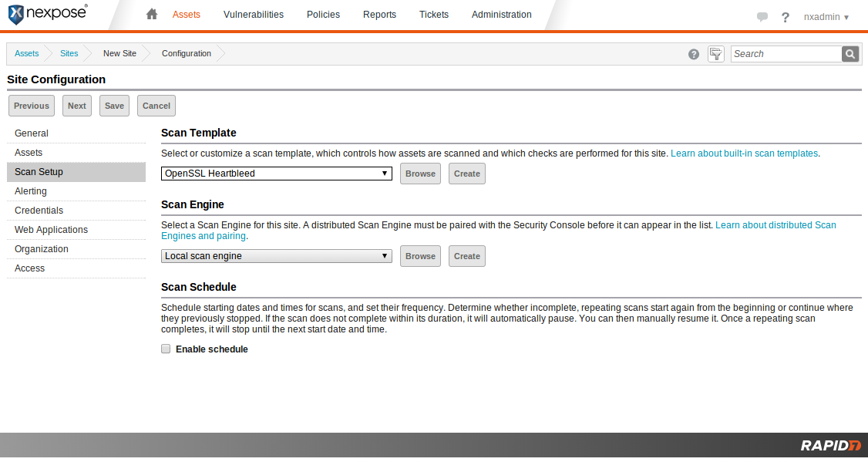
Task: Open Learn about built-in scan templates link
Action: click(744, 153)
